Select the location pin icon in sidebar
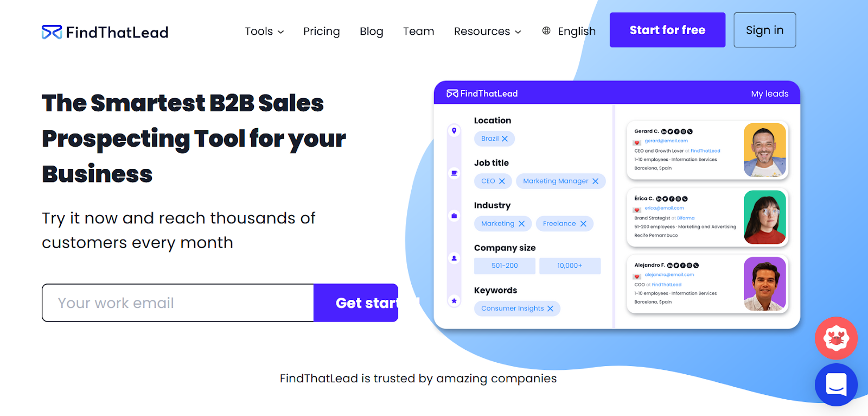The height and width of the screenshot is (416, 868). click(454, 131)
